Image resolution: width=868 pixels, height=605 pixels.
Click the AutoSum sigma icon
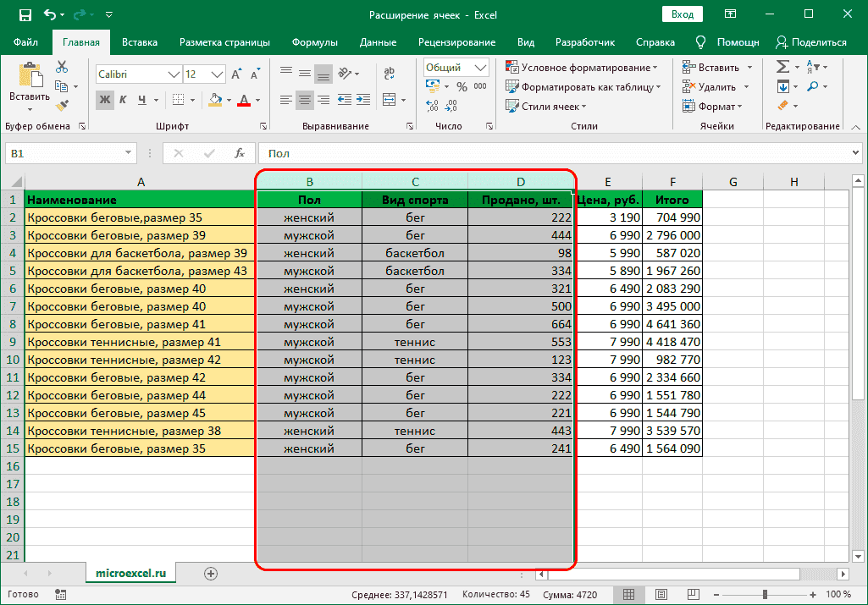782,67
